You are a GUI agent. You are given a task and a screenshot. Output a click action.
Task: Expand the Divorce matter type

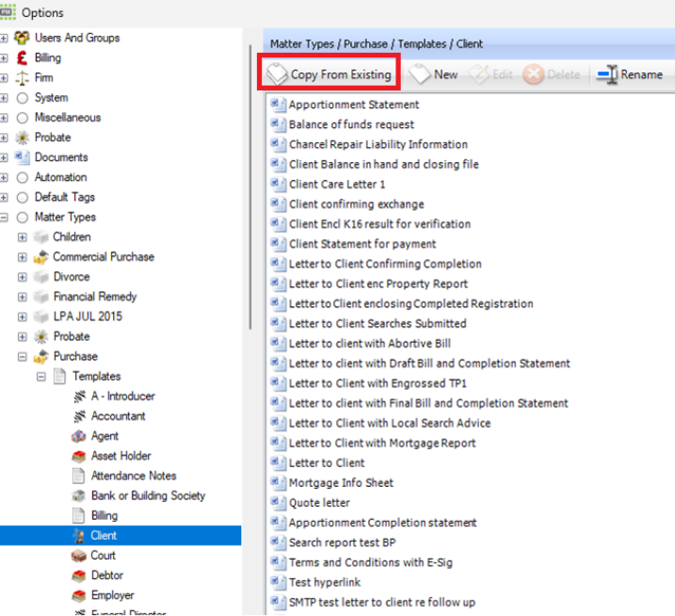(22, 277)
